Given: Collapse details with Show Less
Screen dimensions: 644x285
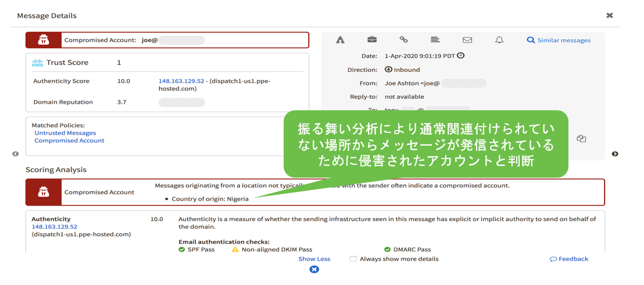Looking at the screenshot, I should [314, 259].
